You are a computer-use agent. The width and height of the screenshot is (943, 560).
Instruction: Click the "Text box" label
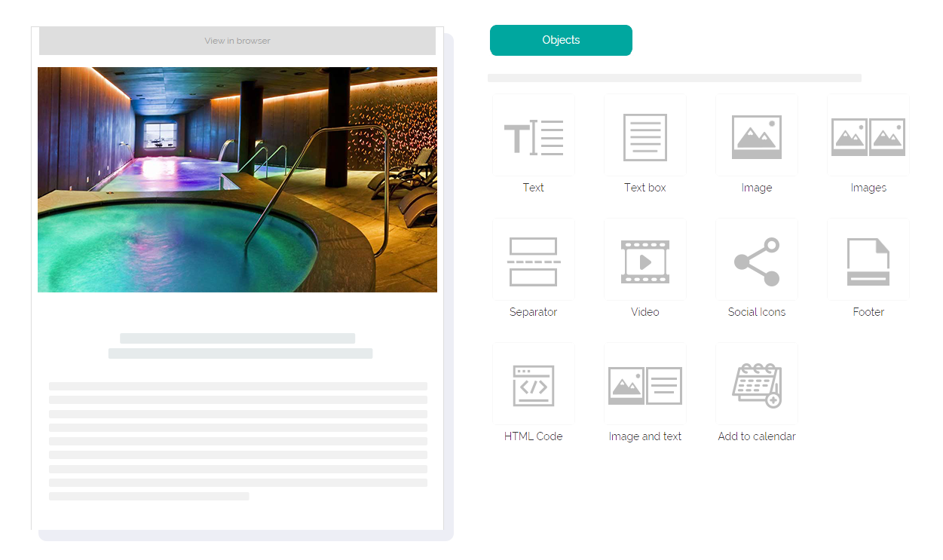coord(645,188)
